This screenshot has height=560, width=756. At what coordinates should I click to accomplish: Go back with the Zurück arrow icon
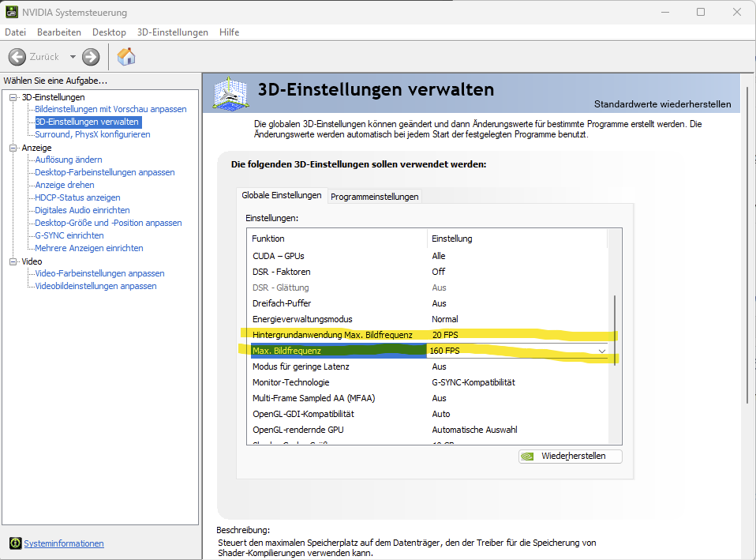[x=17, y=57]
